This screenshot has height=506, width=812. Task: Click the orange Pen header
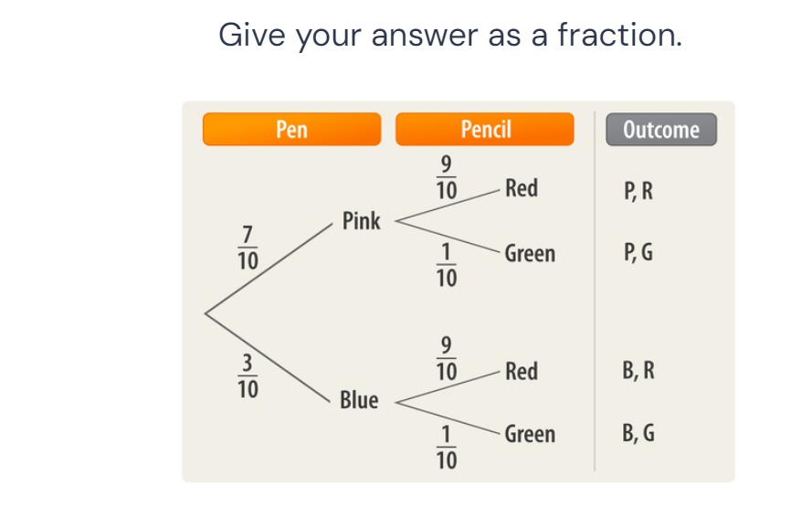(x=291, y=129)
